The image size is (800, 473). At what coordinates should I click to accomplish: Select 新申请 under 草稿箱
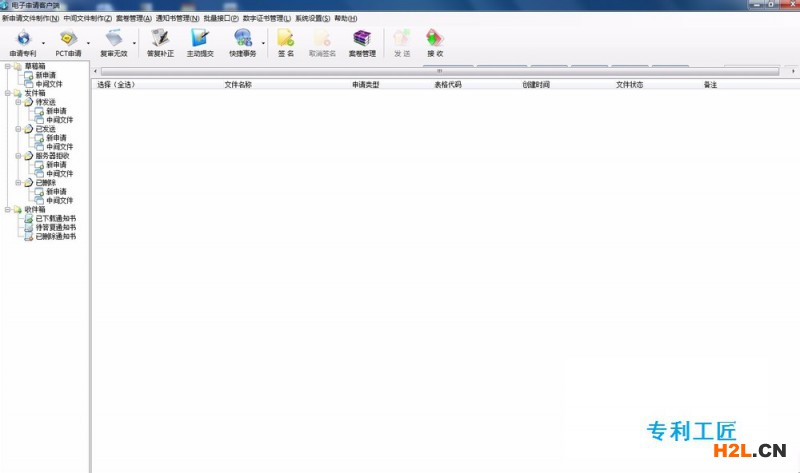coord(46,75)
